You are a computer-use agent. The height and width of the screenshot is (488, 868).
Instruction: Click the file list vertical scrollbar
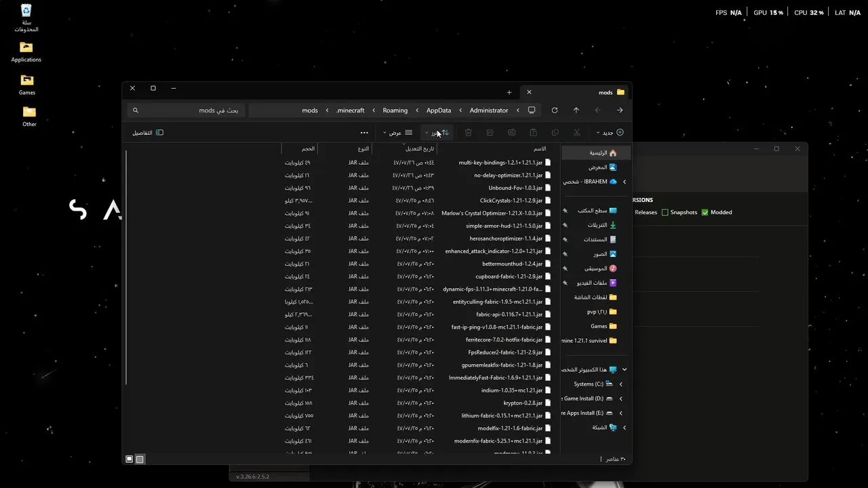click(126, 269)
